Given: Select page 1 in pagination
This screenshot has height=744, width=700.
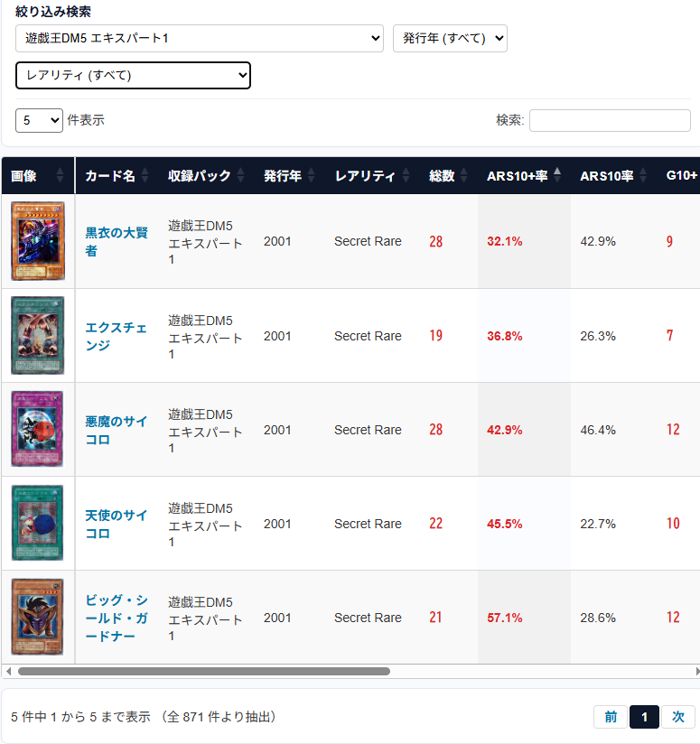Looking at the screenshot, I should click(x=644, y=717).
